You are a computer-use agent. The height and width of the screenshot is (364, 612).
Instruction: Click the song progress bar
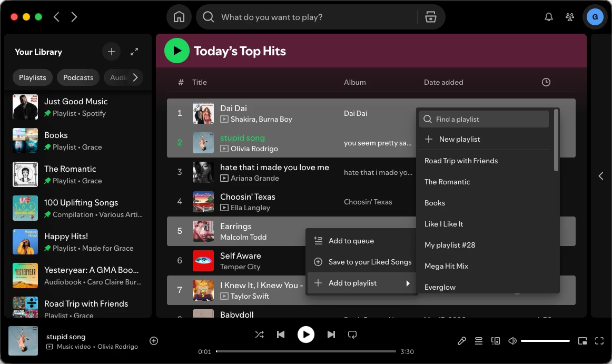click(306, 351)
